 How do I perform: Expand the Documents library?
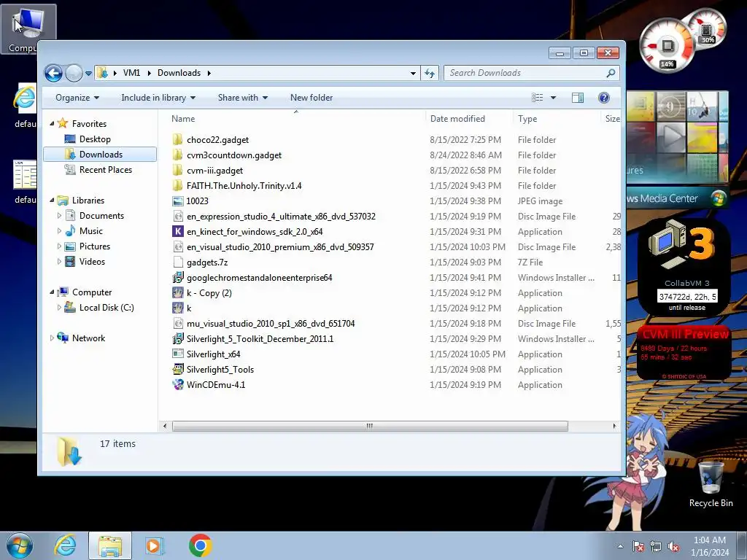[x=59, y=216]
